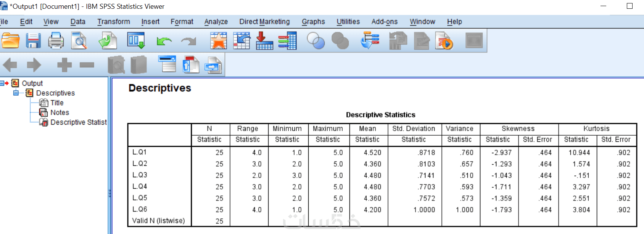Select Title item in the outline pane

coord(57,103)
